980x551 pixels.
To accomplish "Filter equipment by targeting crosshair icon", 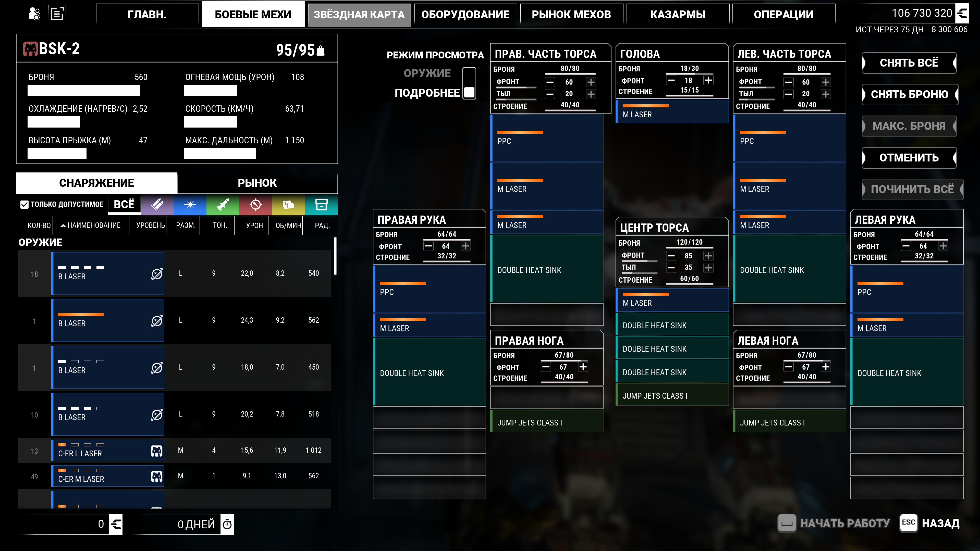I will [x=256, y=205].
